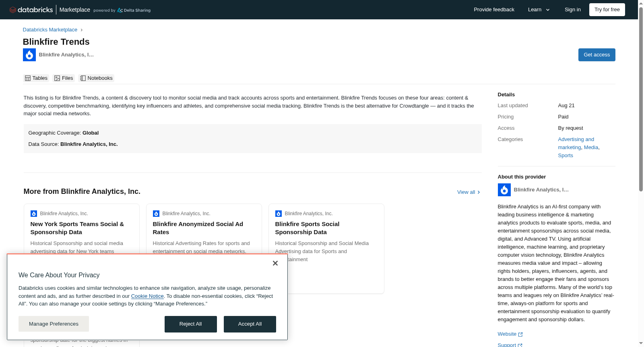
Task: Open the Cookie Notice link
Action: pos(147,296)
